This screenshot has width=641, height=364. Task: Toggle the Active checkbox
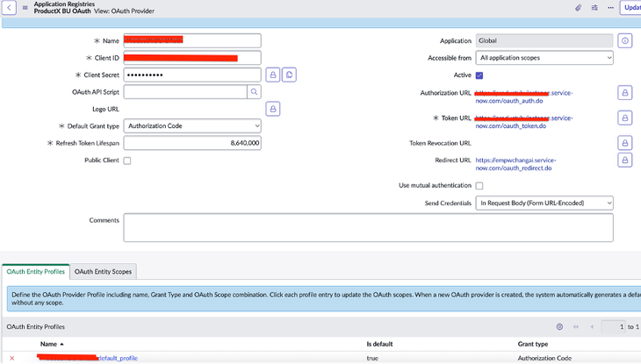click(x=479, y=75)
